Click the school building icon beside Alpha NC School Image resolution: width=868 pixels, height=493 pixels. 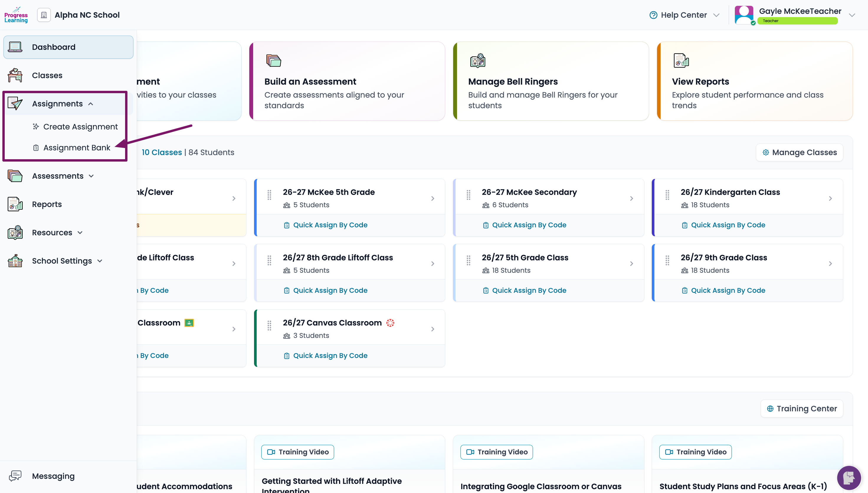pyautogui.click(x=44, y=15)
